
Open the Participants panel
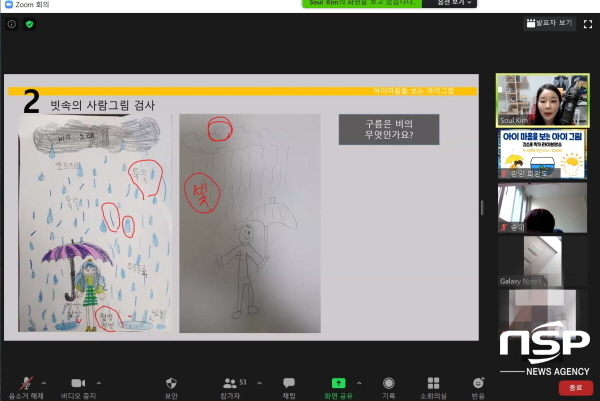(231, 385)
